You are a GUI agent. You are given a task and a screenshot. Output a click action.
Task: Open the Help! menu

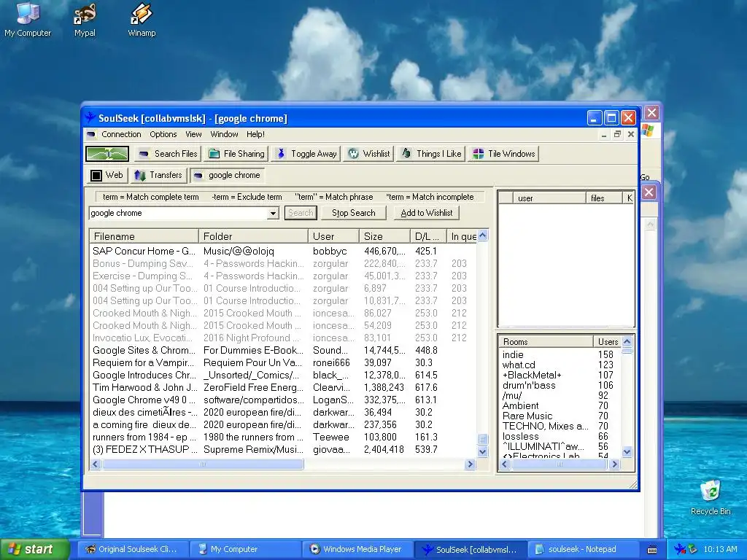click(x=255, y=134)
